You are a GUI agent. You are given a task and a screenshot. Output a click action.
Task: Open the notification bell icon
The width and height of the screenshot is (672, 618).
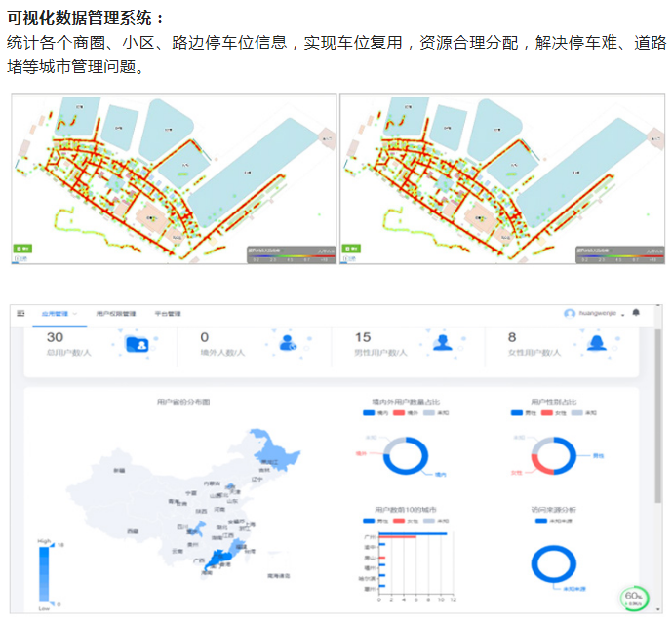[637, 313]
